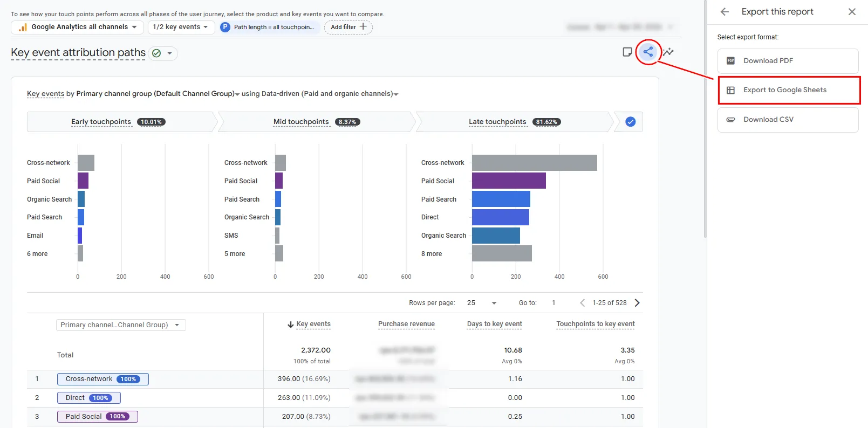Choose Export to Google Sheets
868x428 pixels.
[x=789, y=90]
